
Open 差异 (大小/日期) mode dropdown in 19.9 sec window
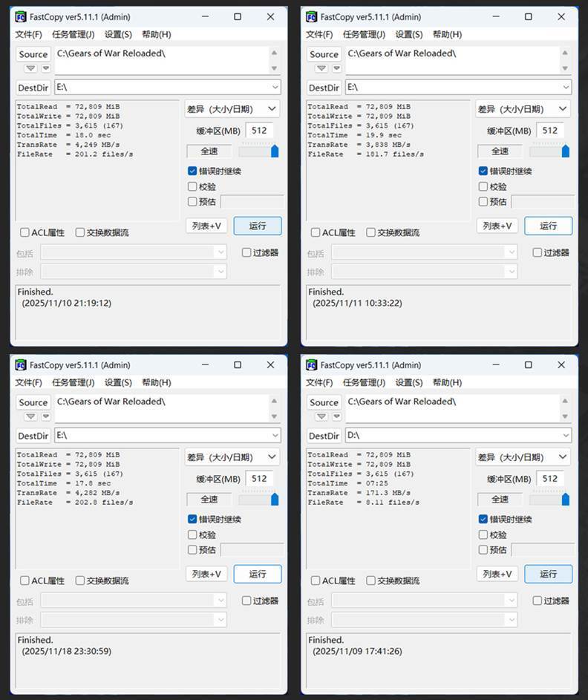tap(523, 109)
